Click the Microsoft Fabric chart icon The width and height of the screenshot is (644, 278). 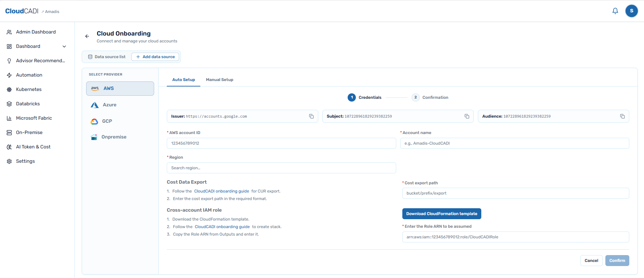(9, 118)
